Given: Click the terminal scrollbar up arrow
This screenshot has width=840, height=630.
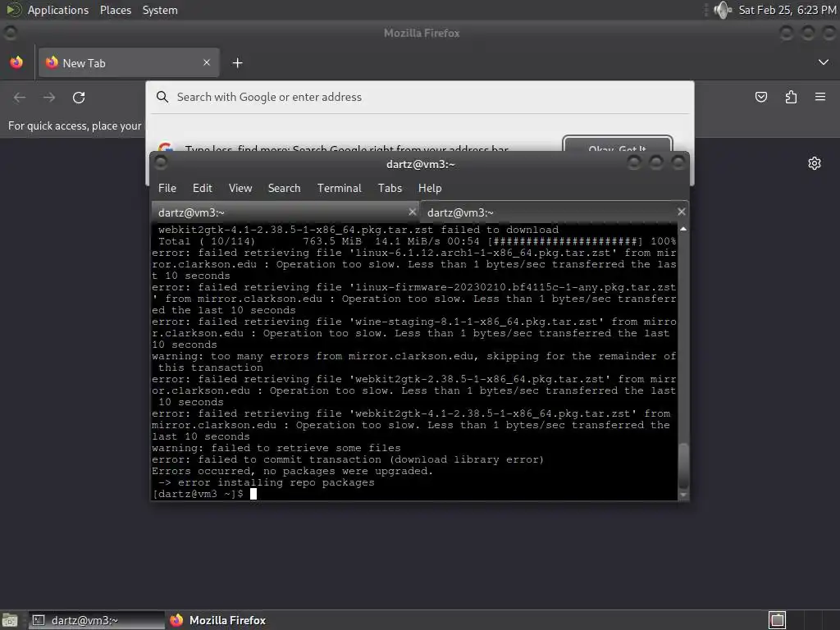Looking at the screenshot, I should (683, 229).
